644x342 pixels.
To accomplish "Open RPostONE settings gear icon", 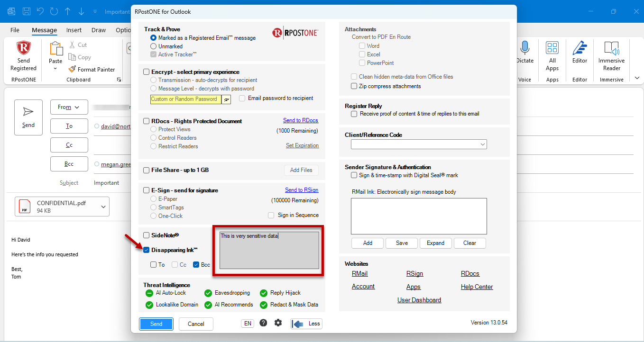I will (278, 323).
